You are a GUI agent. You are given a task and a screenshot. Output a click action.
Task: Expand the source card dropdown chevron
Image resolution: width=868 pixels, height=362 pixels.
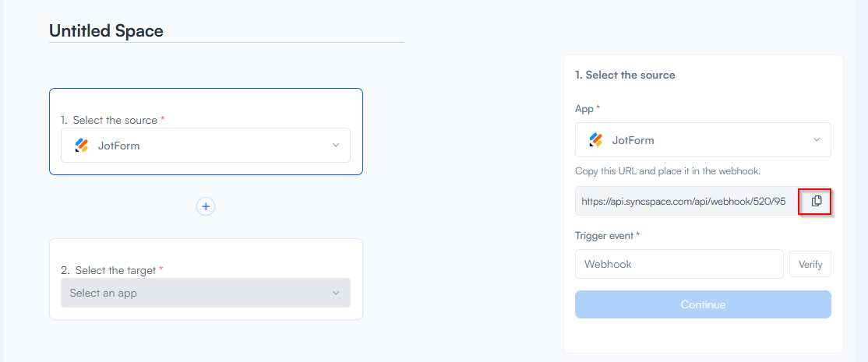[x=336, y=145]
